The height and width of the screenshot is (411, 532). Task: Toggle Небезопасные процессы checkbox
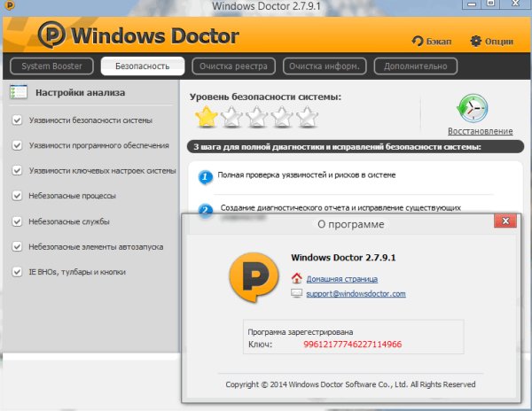point(17,196)
